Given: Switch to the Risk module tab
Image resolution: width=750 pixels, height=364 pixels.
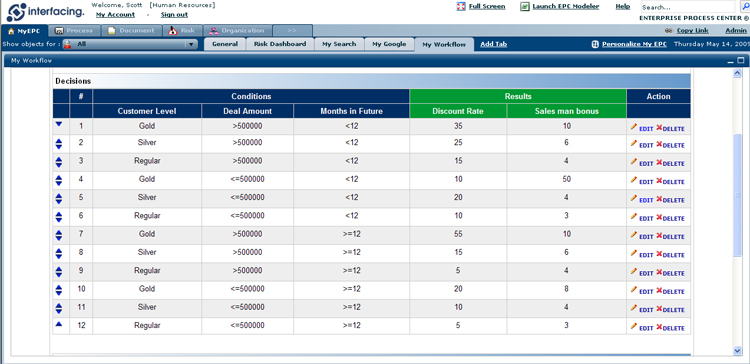Looking at the screenshot, I should pyautogui.click(x=182, y=31).
